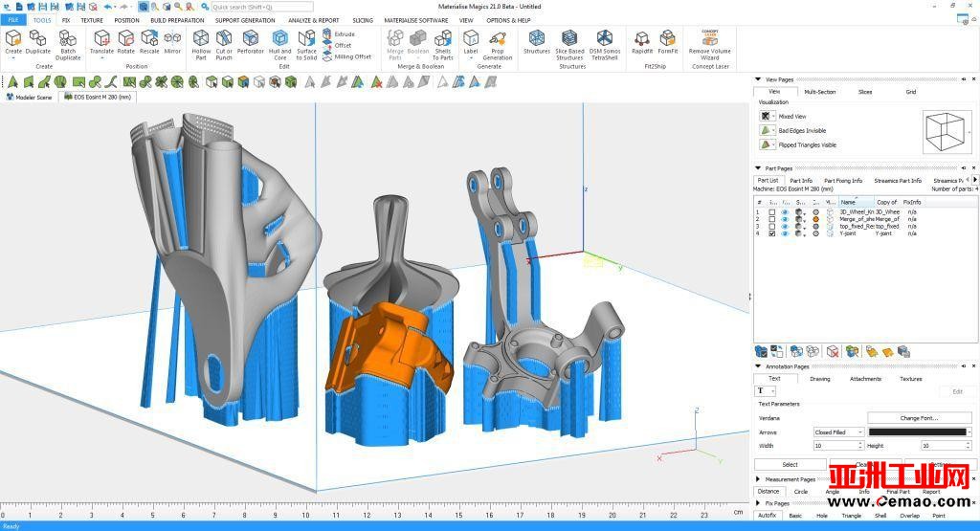The width and height of the screenshot is (980, 531).
Task: Click the first green triangle selection tool
Action: (x=12, y=82)
